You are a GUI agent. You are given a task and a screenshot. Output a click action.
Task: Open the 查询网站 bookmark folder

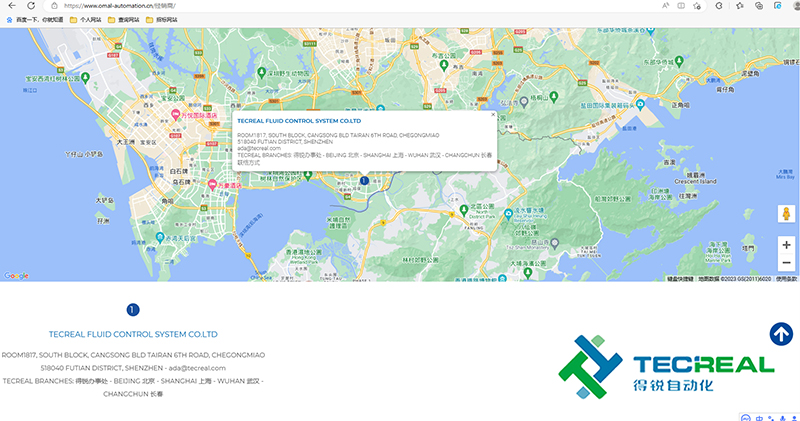(124, 19)
